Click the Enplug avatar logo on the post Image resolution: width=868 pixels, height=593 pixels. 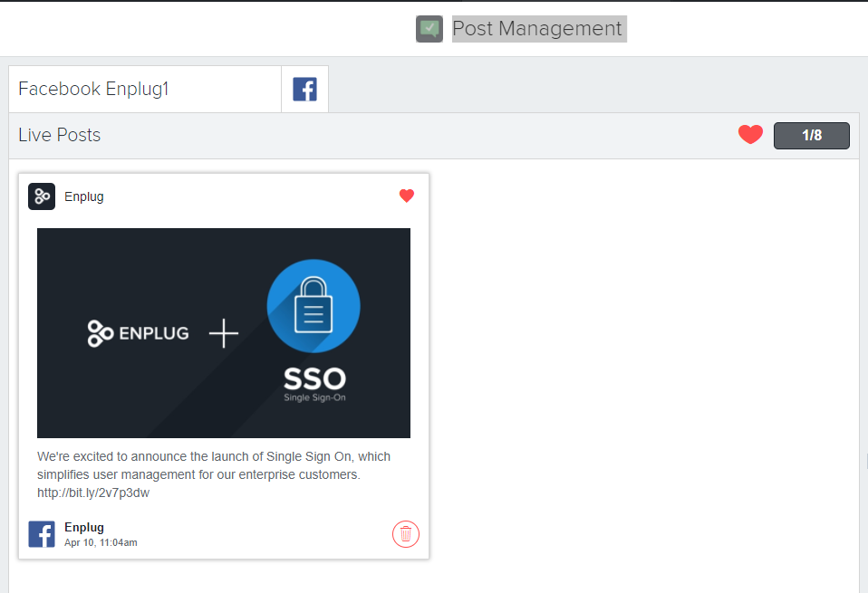click(41, 196)
